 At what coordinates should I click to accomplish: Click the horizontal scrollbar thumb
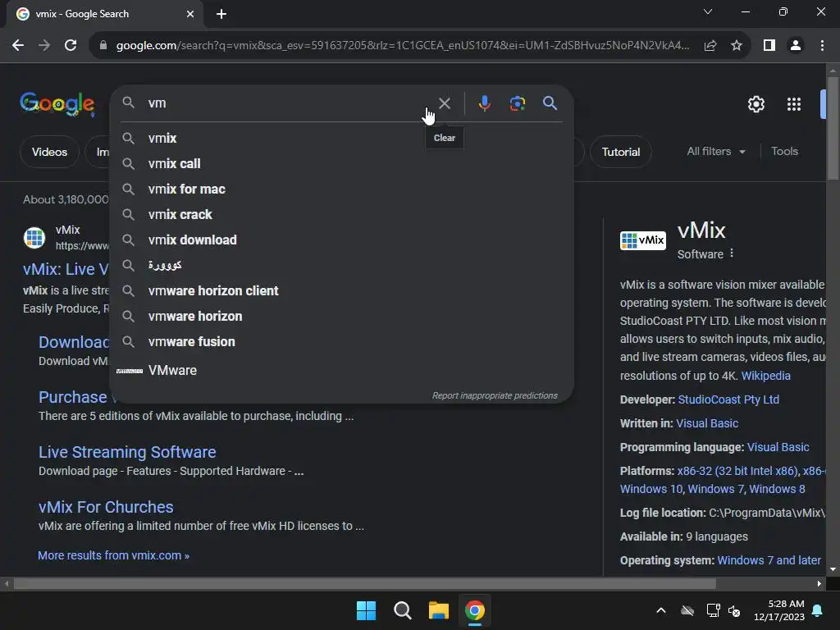pos(364,583)
